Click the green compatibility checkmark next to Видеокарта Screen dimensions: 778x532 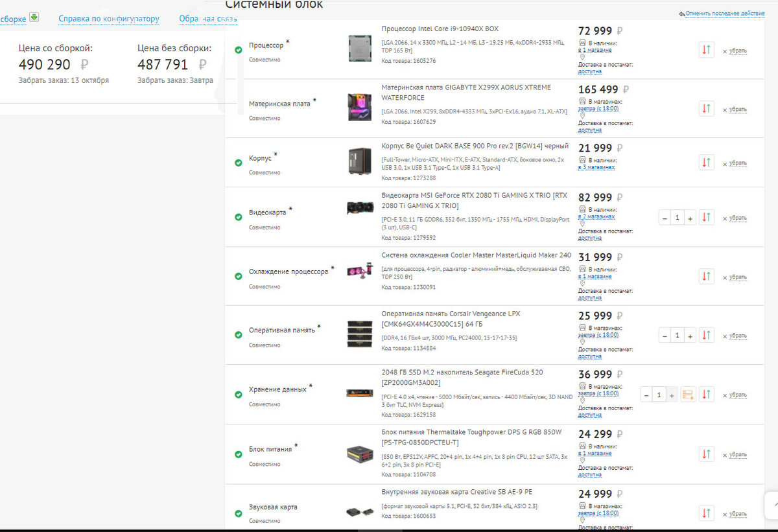(238, 216)
